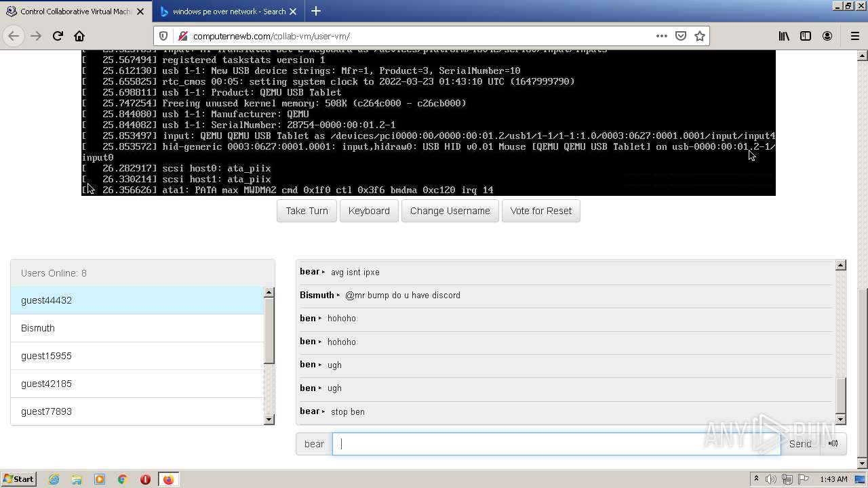Image resolution: width=868 pixels, height=488 pixels.
Task: Open system volume tray icon
Action: point(771,479)
